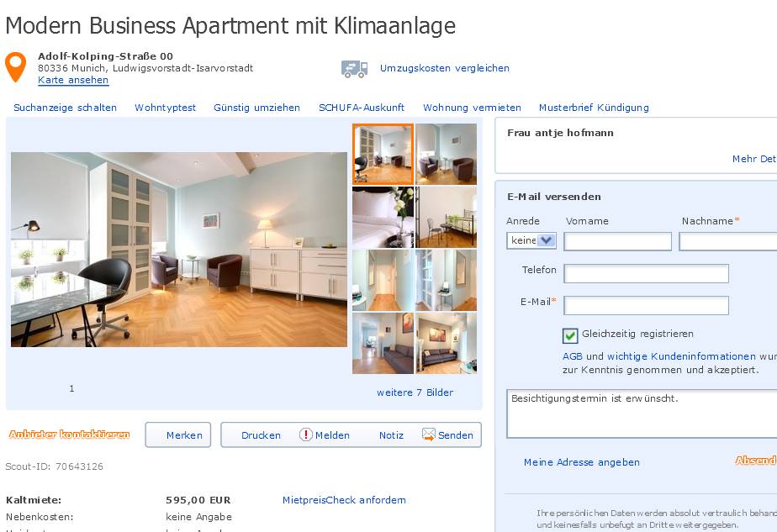777x532 pixels.
Task: Click the red exclamation Melden icon
Action: pyautogui.click(x=306, y=435)
